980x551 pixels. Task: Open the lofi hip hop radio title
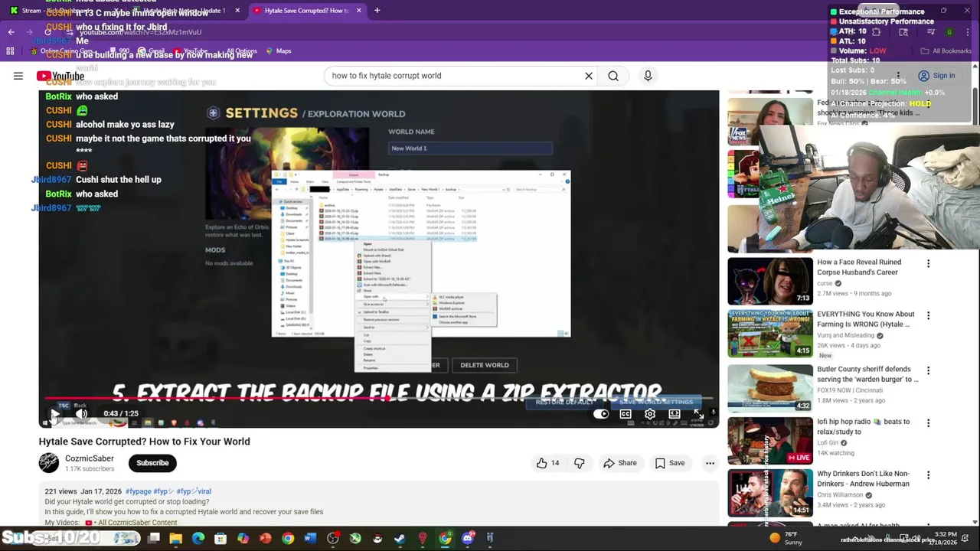[863, 426]
